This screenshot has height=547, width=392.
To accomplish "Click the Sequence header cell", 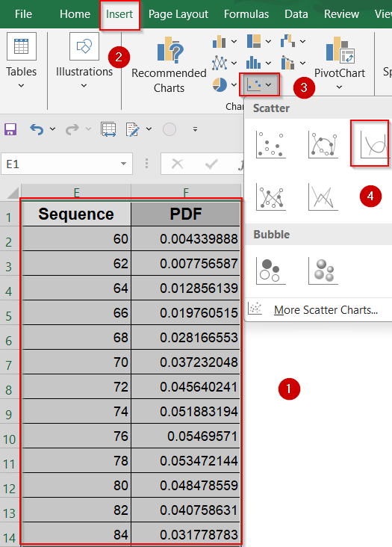I will click(76, 214).
